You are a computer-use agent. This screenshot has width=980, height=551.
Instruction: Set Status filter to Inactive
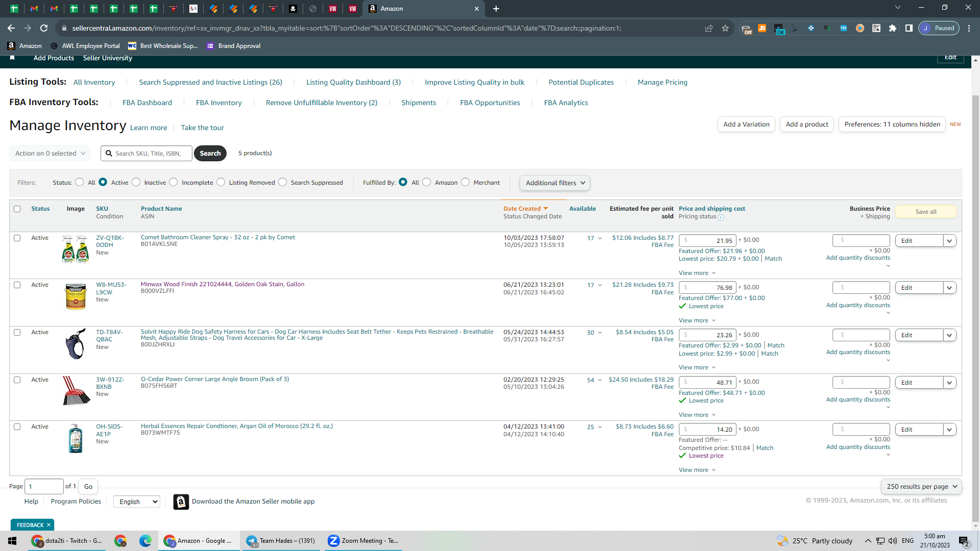136,182
